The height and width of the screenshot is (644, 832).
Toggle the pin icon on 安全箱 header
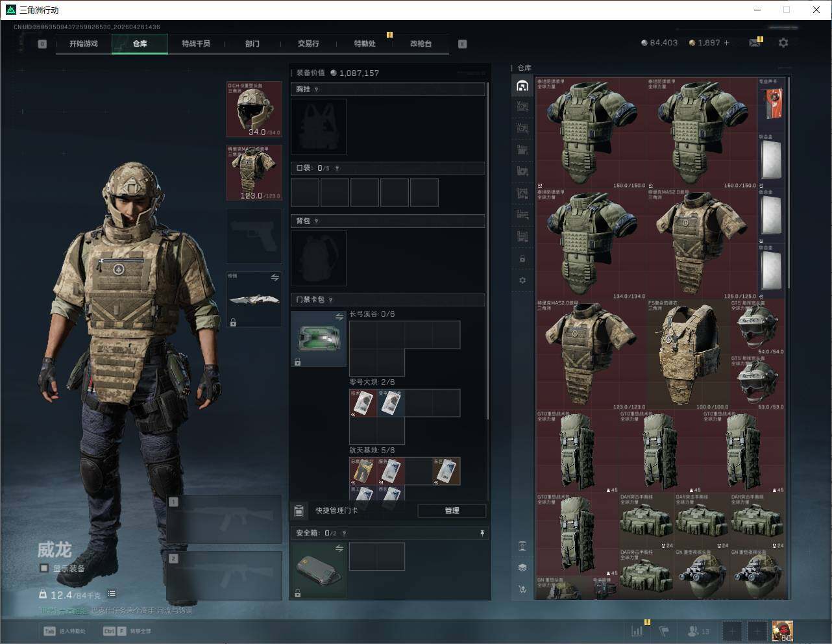click(482, 533)
